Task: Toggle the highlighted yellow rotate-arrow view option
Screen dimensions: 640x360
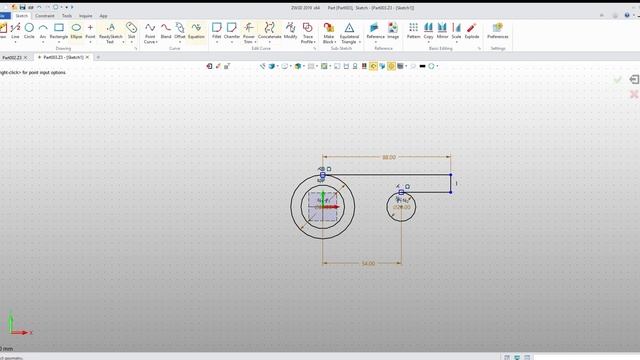Action: [x=373, y=66]
